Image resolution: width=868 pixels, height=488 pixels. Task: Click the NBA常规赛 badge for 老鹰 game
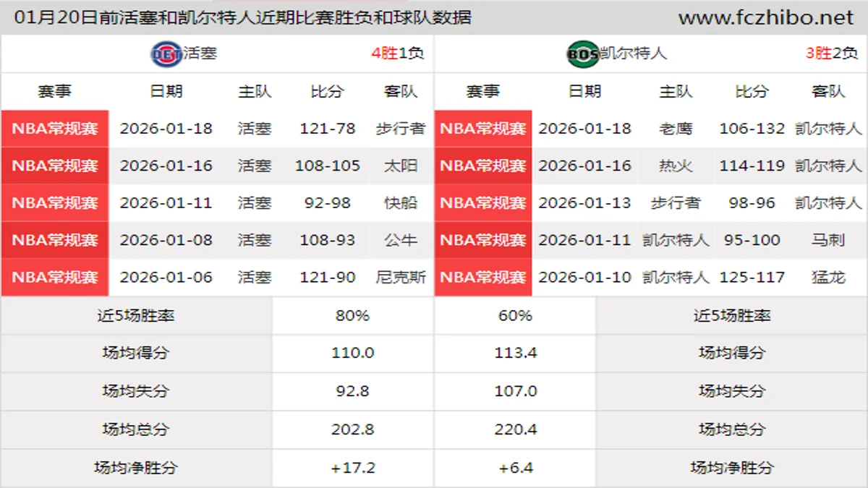pyautogui.click(x=482, y=129)
